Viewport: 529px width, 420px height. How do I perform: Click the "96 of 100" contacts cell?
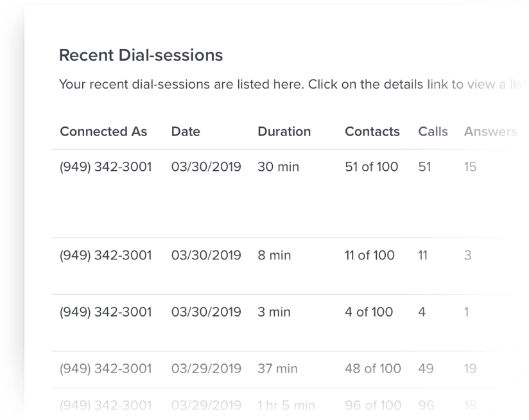[x=373, y=405]
